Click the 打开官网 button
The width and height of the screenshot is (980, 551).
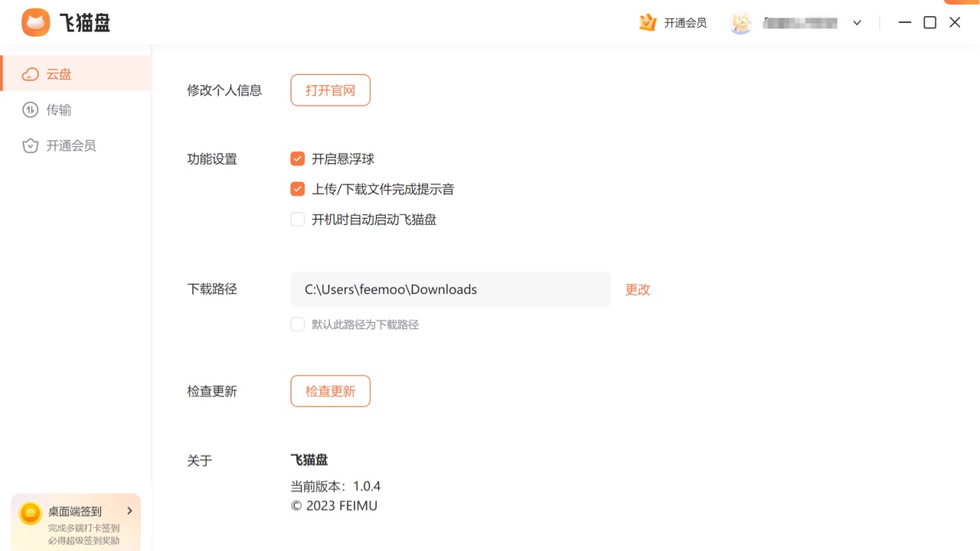[x=330, y=90]
